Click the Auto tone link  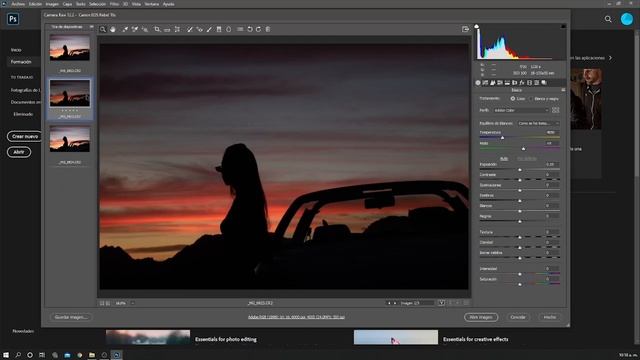point(504,158)
